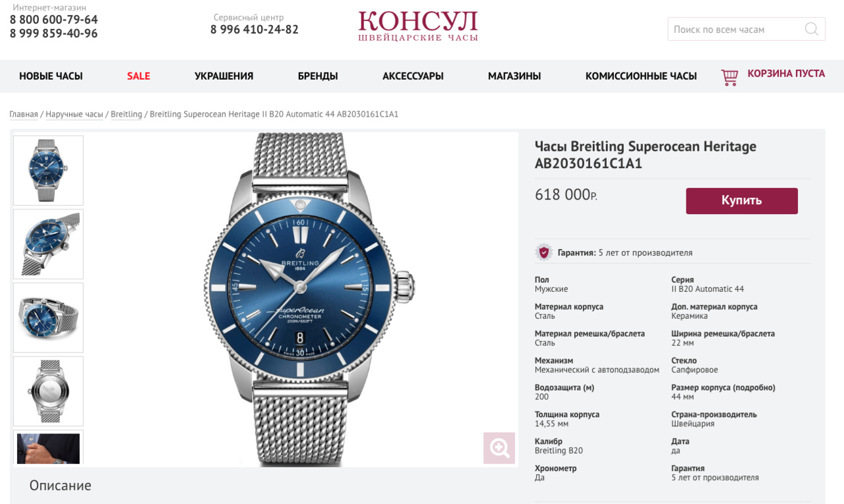This screenshot has height=504, width=844.
Task: Open the Комиссионные часы section
Action: click(641, 76)
